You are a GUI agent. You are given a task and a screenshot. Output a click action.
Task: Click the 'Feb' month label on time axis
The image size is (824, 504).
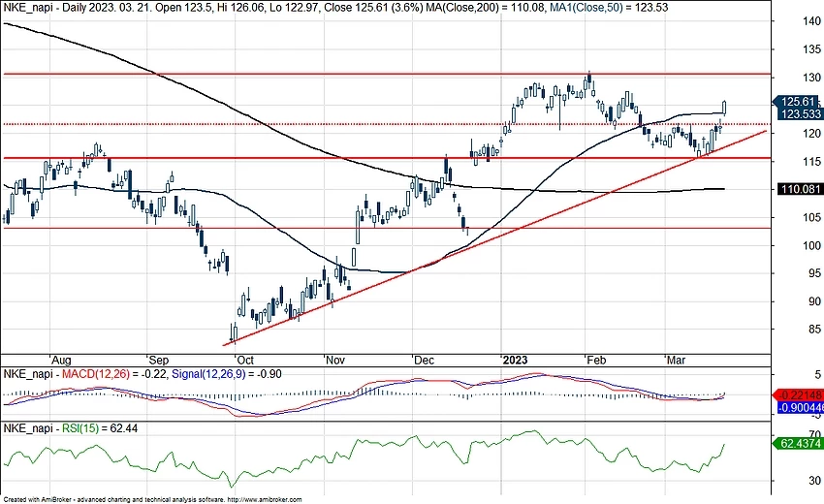pos(596,361)
